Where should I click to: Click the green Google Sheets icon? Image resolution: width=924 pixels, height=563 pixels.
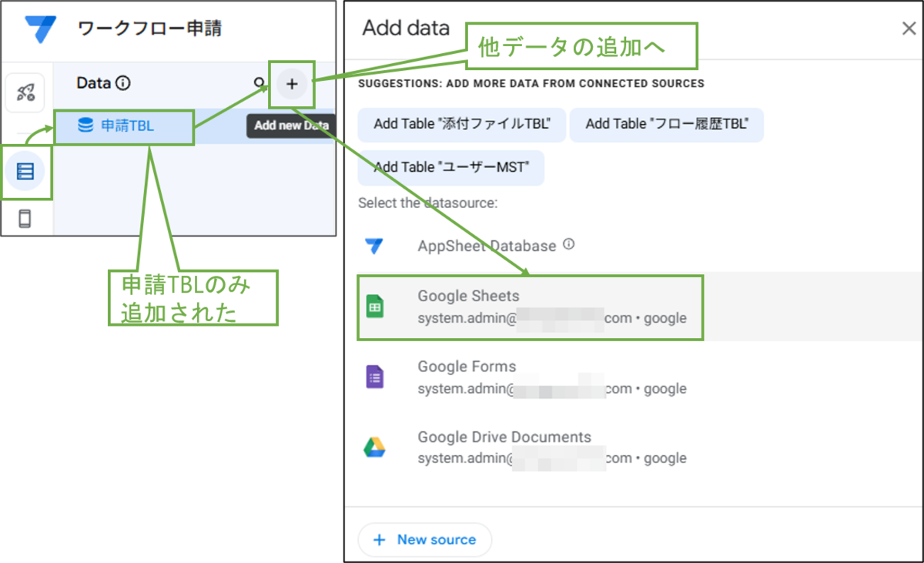click(374, 307)
